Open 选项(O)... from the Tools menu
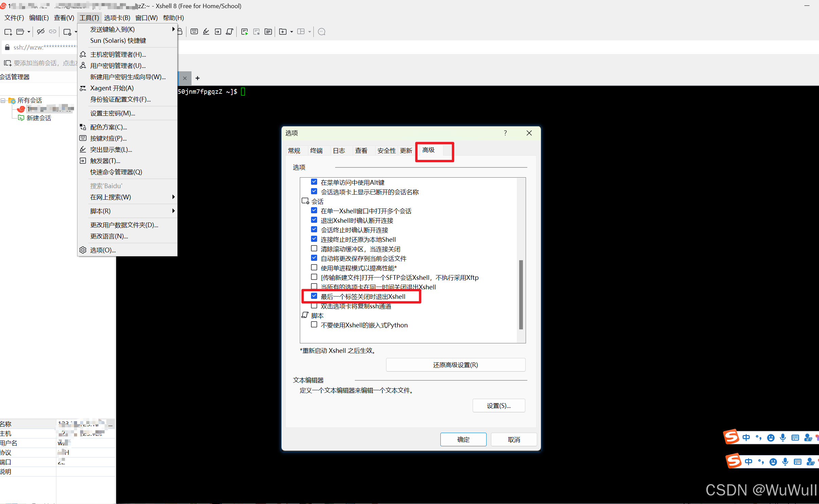 tap(103, 250)
